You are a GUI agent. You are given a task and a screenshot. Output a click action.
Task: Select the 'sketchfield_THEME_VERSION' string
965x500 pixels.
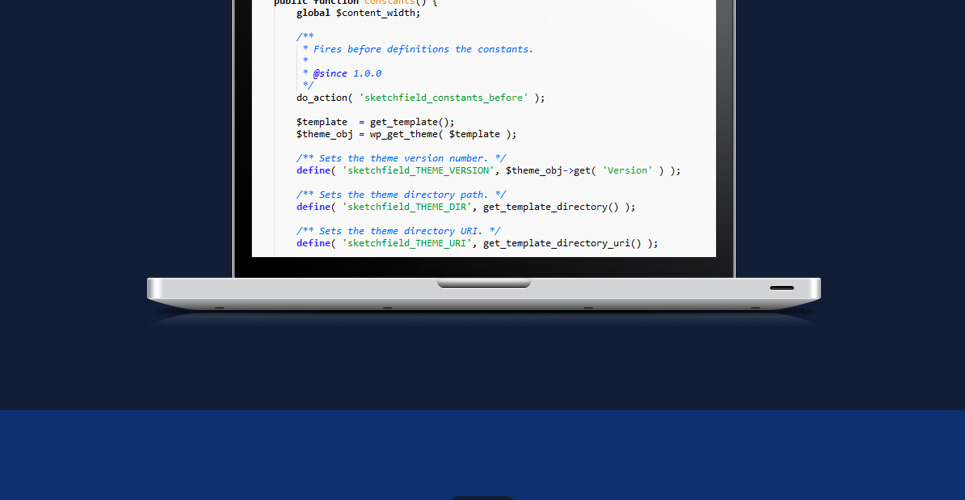(418, 170)
